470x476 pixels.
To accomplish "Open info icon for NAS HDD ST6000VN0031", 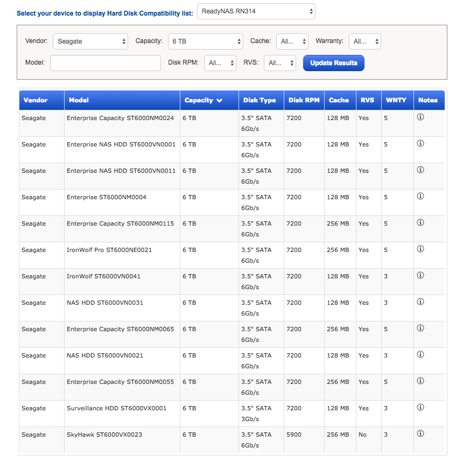I will (420, 302).
